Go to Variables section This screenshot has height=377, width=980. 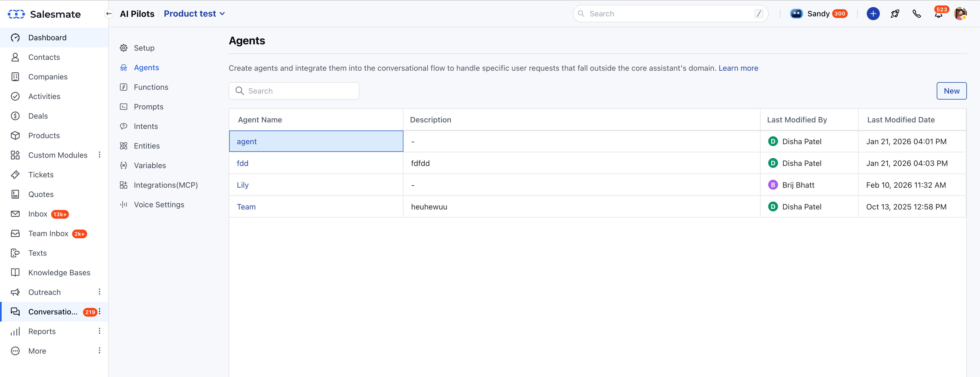[x=150, y=166]
